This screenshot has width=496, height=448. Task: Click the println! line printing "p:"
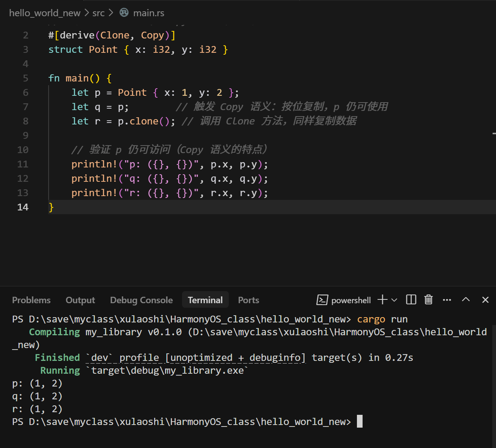[170, 164]
